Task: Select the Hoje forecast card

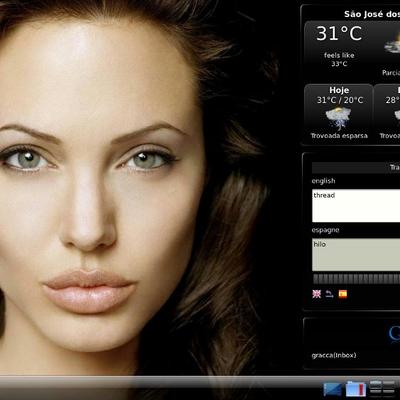Action: point(339,114)
